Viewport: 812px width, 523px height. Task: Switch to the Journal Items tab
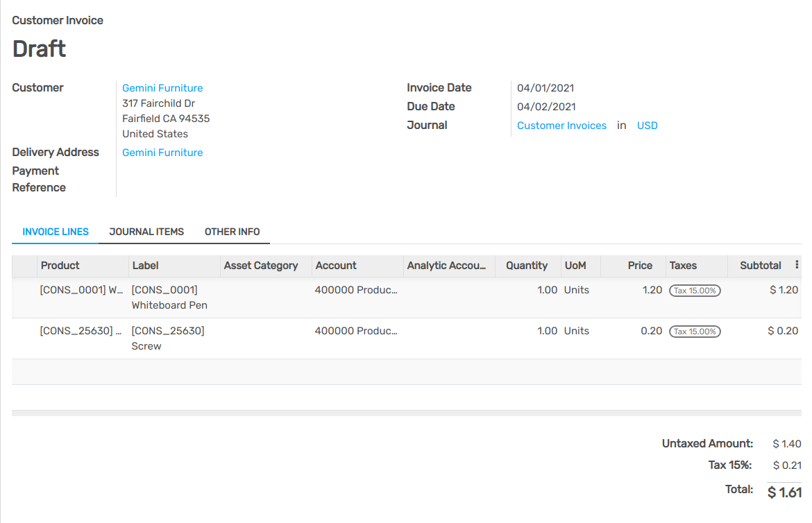146,232
